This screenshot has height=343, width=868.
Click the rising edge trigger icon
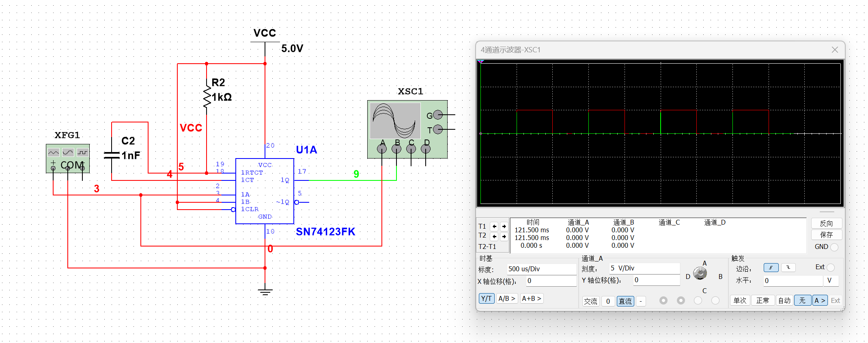771,268
